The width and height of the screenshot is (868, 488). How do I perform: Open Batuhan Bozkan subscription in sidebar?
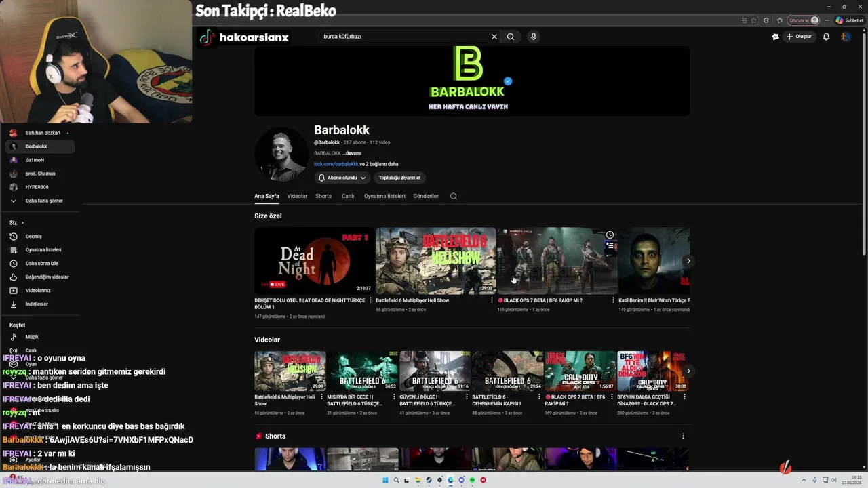39,133
